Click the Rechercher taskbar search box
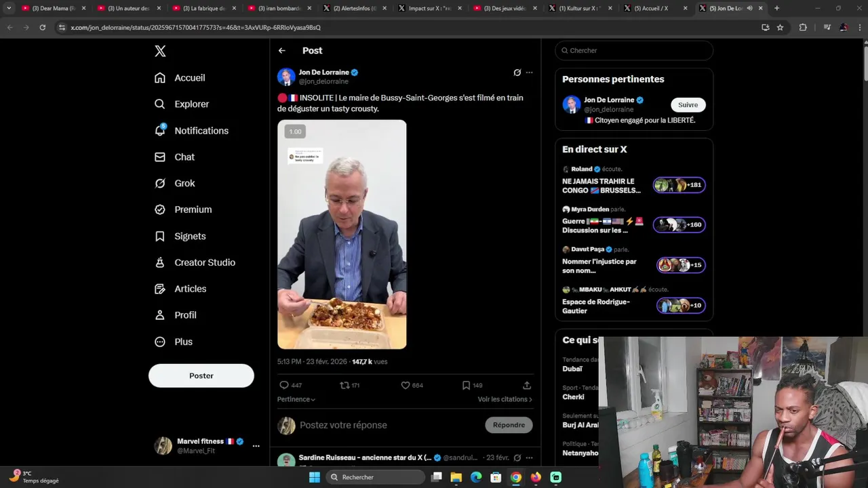The image size is (868, 488). [375, 477]
